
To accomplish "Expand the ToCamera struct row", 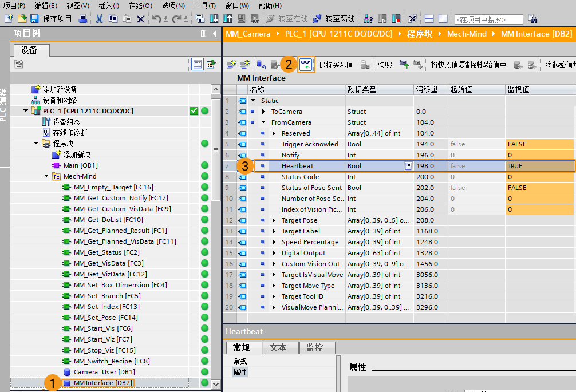I will tap(263, 112).
